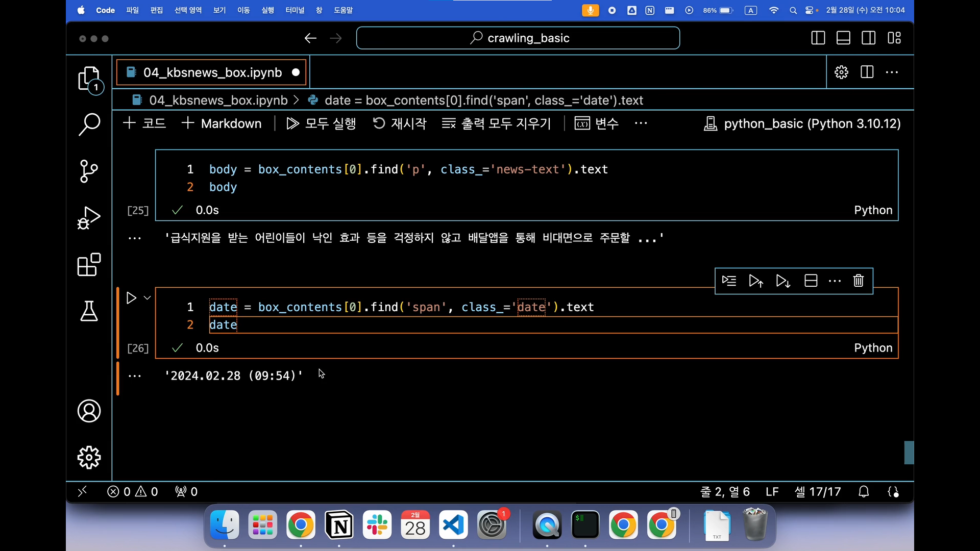Toggle the primary side bar layout icon
980x551 pixels.
tap(818, 38)
